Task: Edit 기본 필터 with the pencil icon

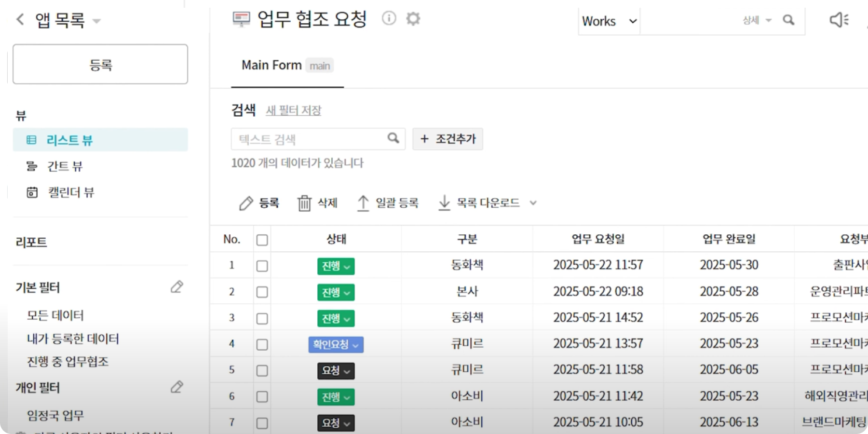Action: coord(176,287)
